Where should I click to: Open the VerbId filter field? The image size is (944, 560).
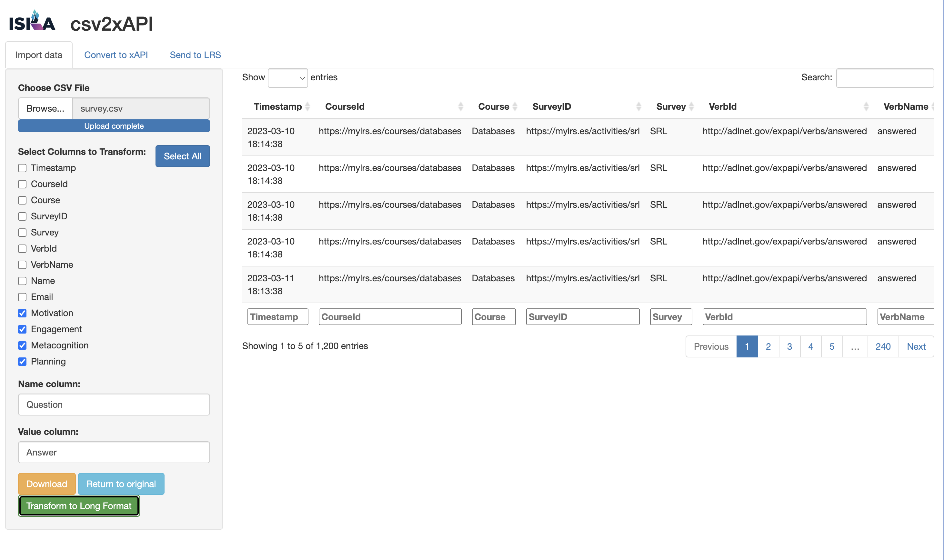tap(784, 316)
